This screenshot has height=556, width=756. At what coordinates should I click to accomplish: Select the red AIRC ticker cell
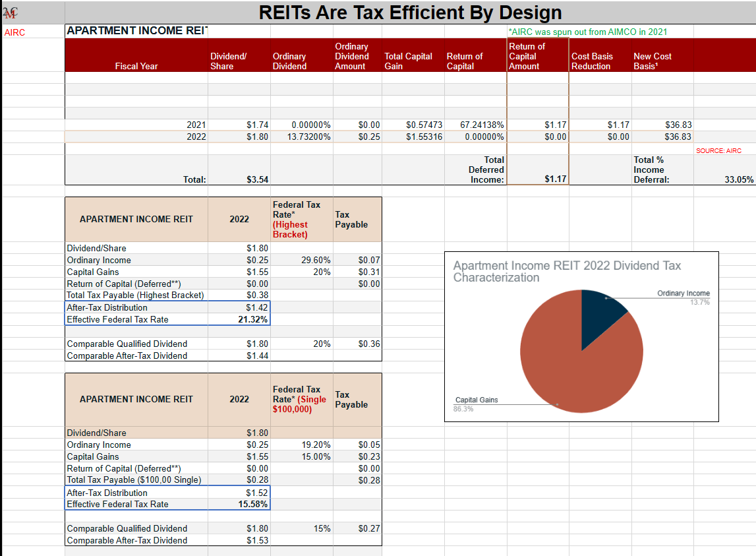click(x=15, y=32)
